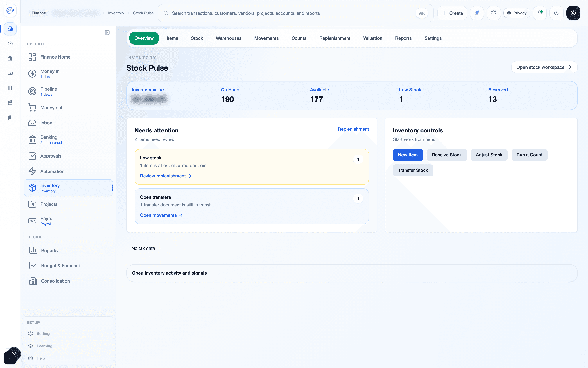
Task: Open Budget & Forecast sidebar item
Action: 68,266
